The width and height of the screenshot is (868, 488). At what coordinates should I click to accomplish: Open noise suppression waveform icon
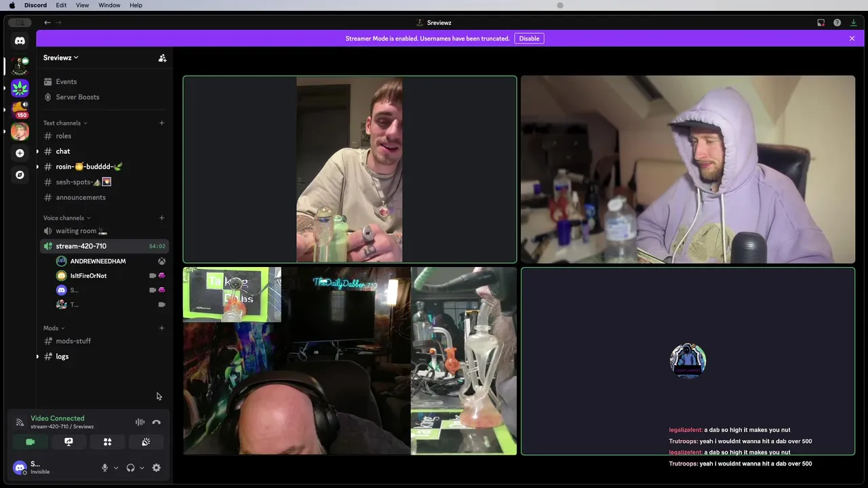click(x=140, y=422)
